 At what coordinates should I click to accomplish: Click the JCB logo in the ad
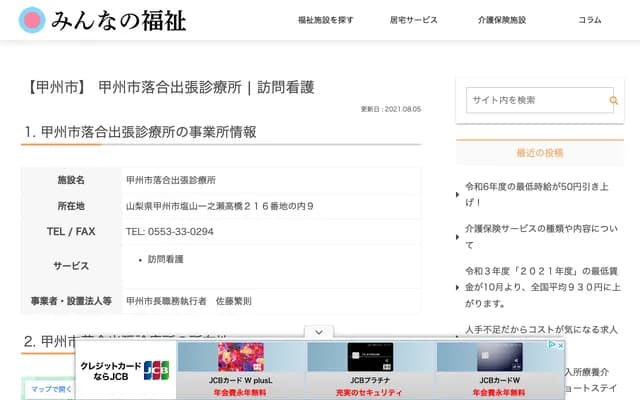pyautogui.click(x=156, y=369)
